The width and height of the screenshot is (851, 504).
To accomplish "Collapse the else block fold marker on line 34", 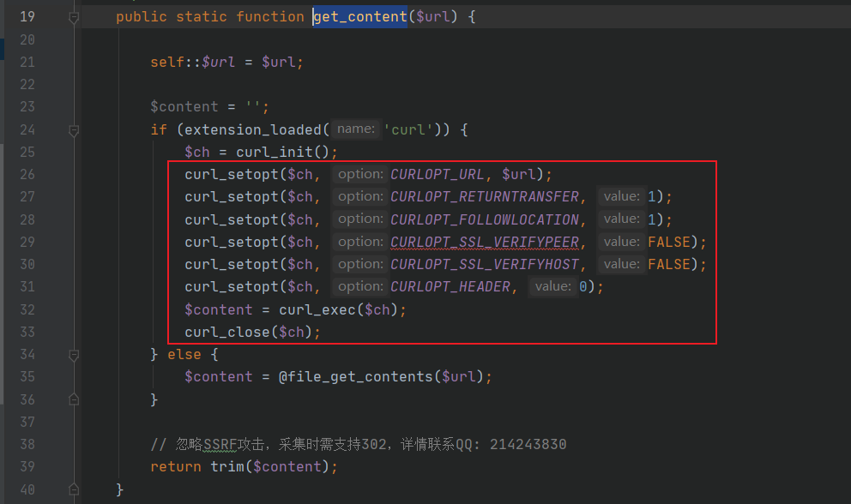I will pos(75,355).
